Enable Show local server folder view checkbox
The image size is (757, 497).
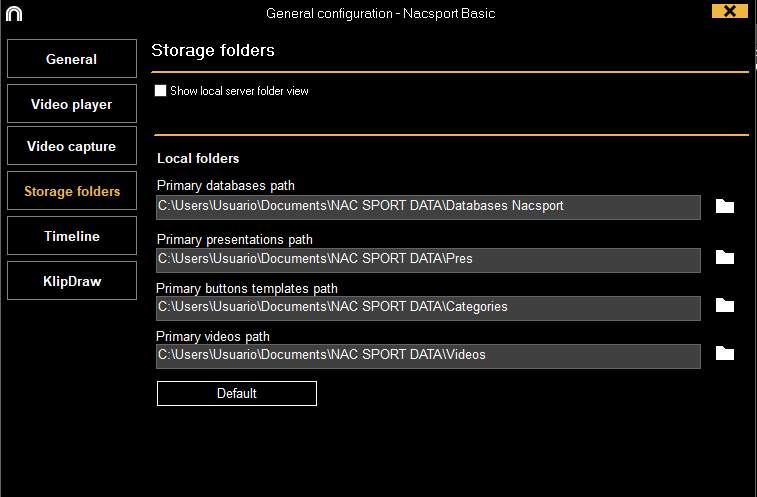160,91
